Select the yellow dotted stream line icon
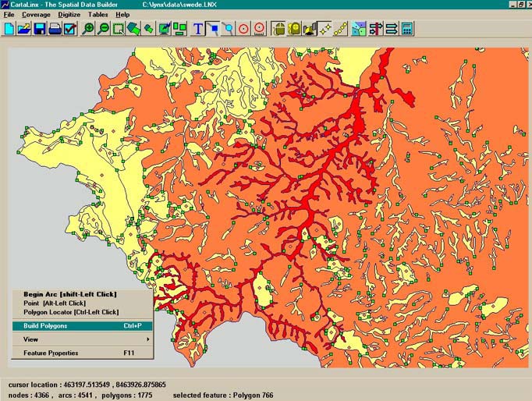The width and height of the screenshot is (532, 401). pos(340,29)
